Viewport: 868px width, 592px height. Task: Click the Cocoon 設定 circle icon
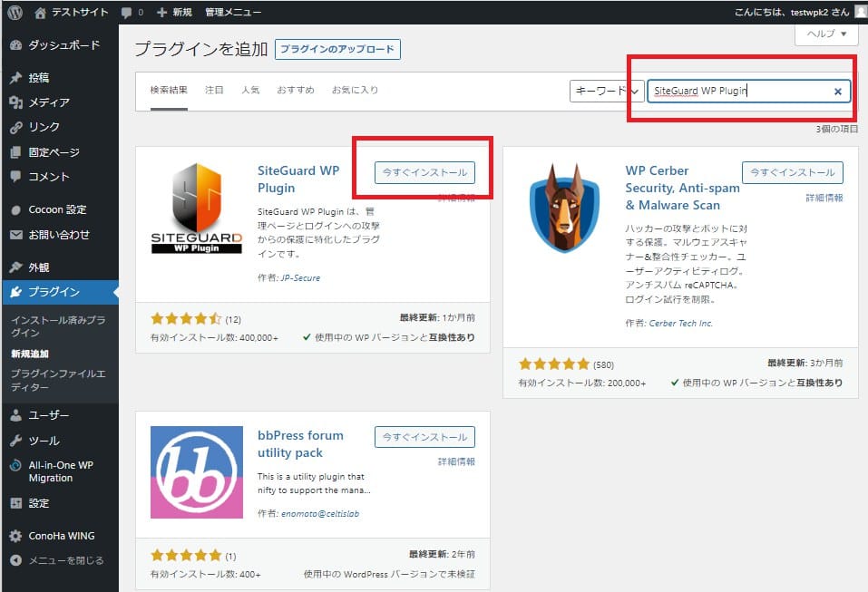[16, 210]
